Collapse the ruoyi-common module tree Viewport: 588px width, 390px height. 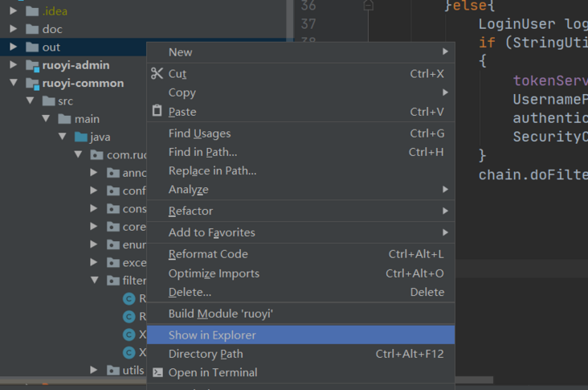point(13,83)
